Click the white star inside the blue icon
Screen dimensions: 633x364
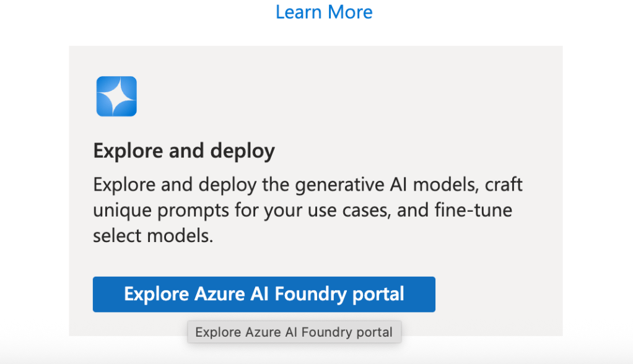click(x=116, y=97)
